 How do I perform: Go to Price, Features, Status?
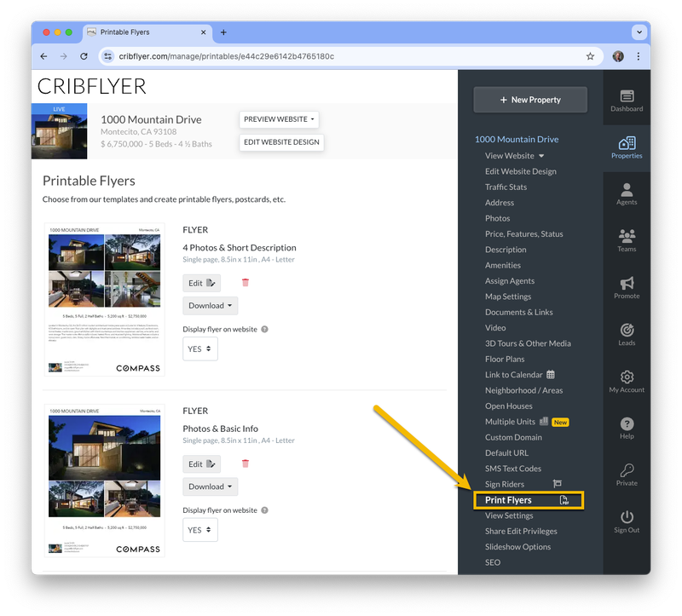524,234
